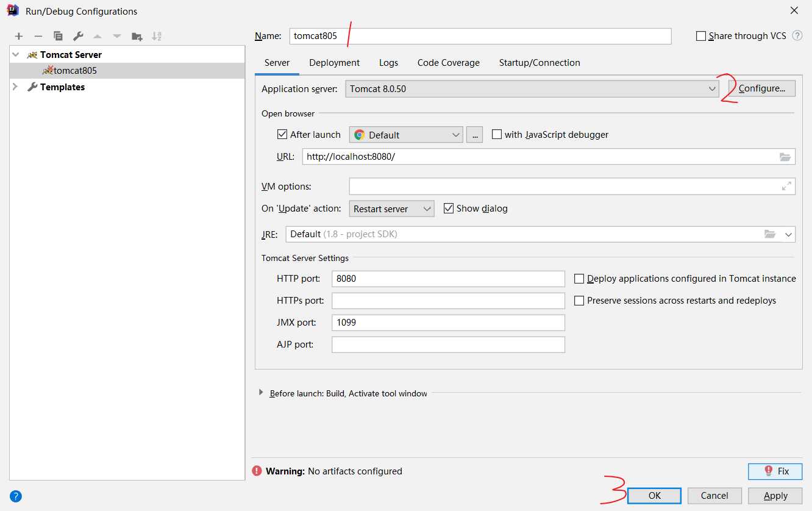Collapse the Tomcat Server tree node
This screenshot has width=812, height=511.
[16, 54]
